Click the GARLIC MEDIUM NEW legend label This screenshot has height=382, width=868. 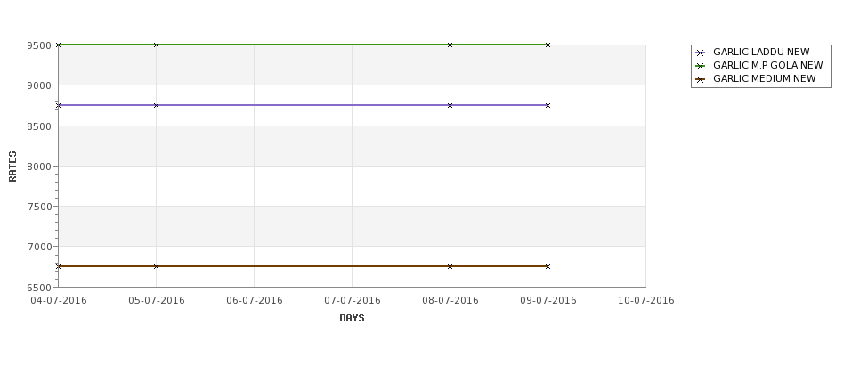coord(765,78)
